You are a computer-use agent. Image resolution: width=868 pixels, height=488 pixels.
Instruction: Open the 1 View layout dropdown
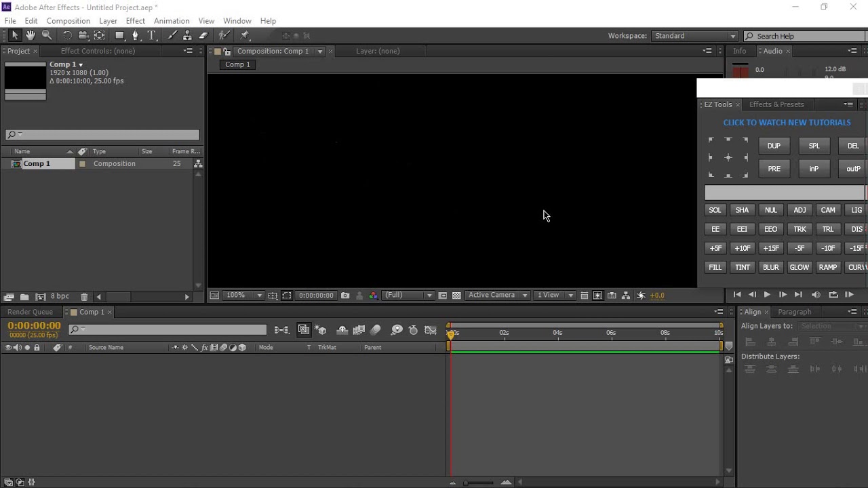(555, 296)
